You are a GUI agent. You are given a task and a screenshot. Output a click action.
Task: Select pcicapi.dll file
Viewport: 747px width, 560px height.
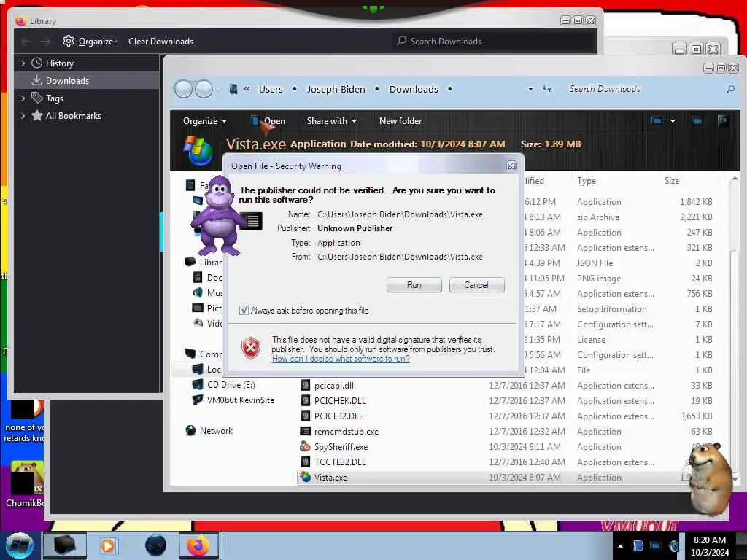coord(333,386)
